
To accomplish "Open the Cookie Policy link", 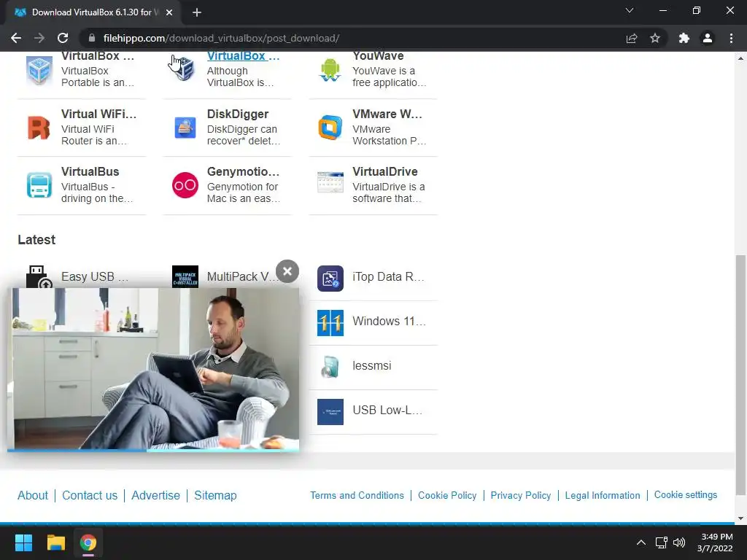I will pos(447,495).
